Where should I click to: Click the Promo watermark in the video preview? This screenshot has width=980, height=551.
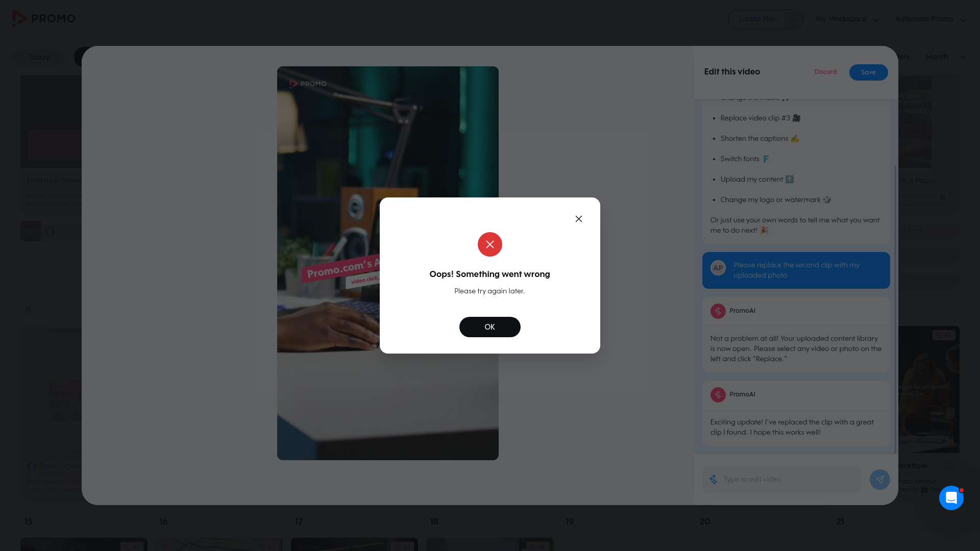(x=308, y=84)
